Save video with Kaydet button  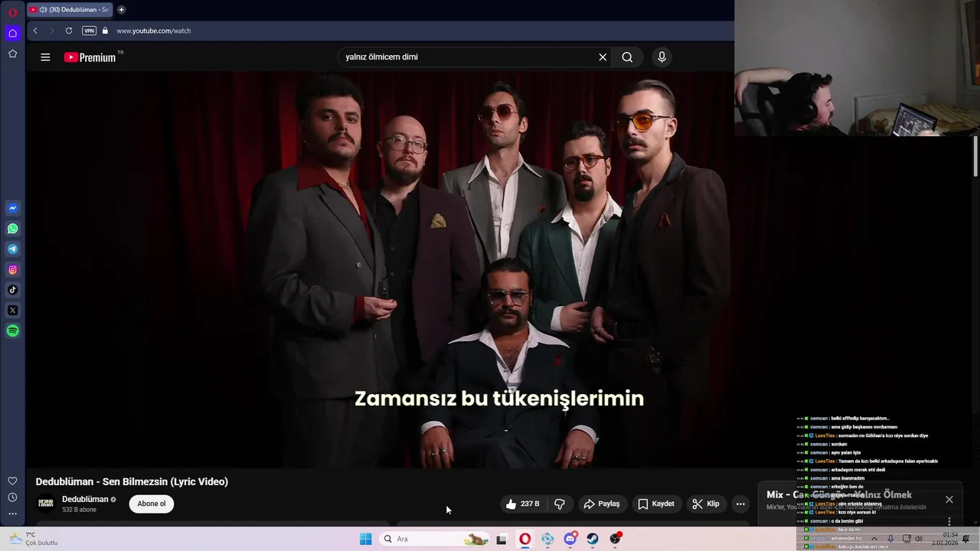tap(656, 504)
